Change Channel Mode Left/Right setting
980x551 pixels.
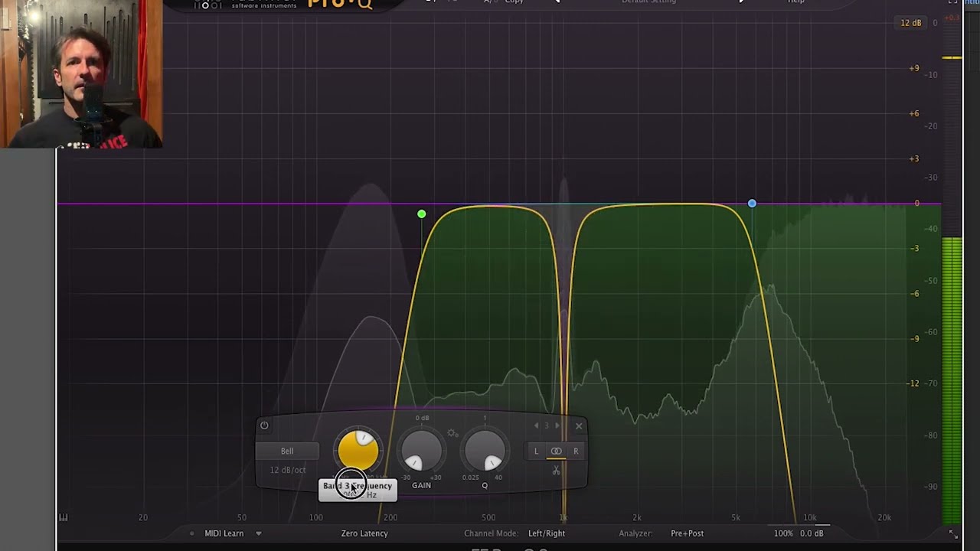(547, 533)
